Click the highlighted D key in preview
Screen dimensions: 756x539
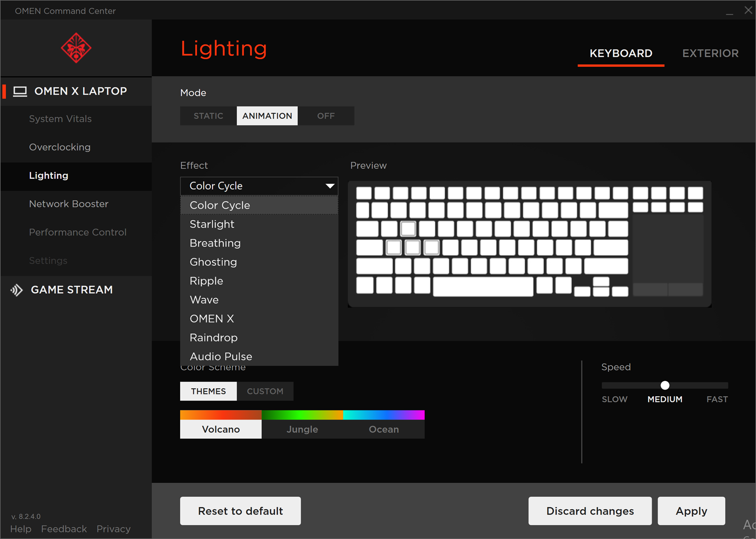(x=431, y=247)
